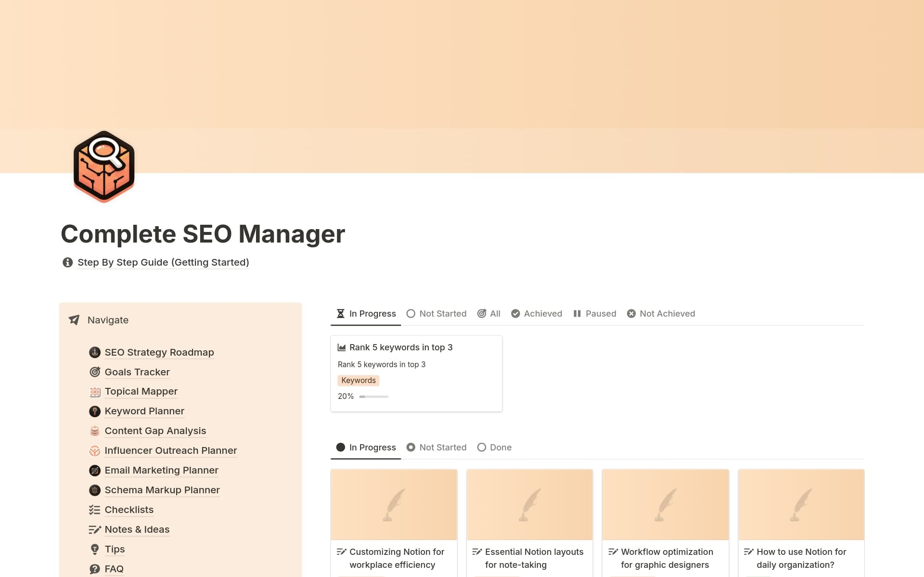This screenshot has width=924, height=577.
Task: Open the Done content tab
Action: point(494,447)
